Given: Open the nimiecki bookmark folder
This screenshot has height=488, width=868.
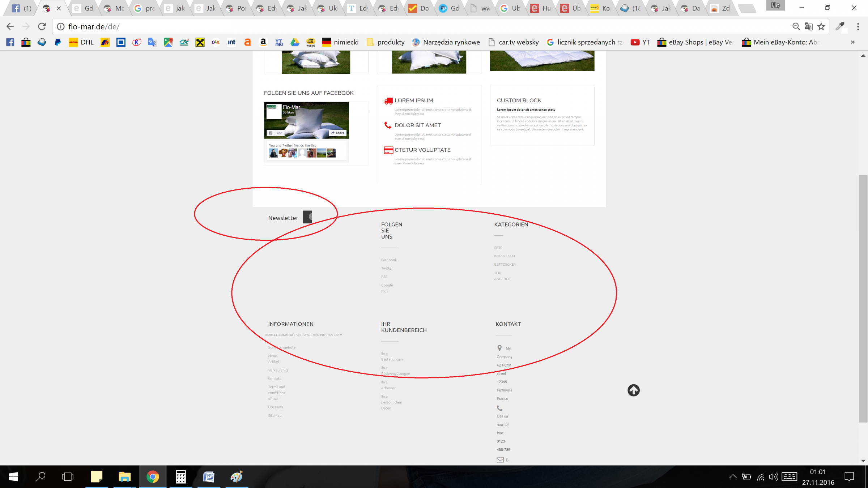Looking at the screenshot, I should coord(340,42).
